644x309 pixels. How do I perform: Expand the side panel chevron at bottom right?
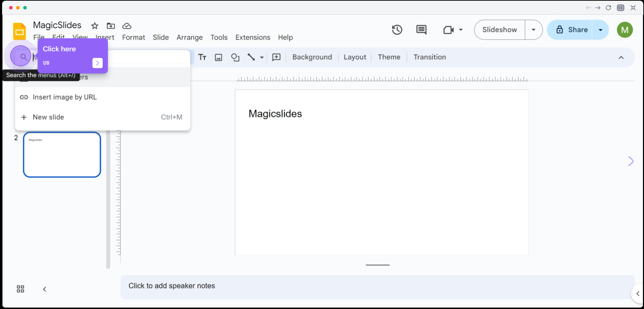coord(638,294)
